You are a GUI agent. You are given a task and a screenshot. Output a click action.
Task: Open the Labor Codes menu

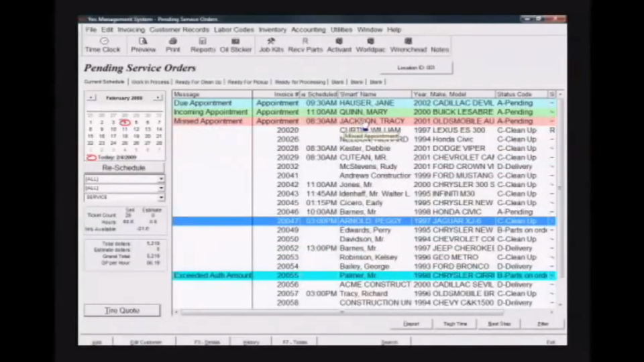(x=233, y=29)
